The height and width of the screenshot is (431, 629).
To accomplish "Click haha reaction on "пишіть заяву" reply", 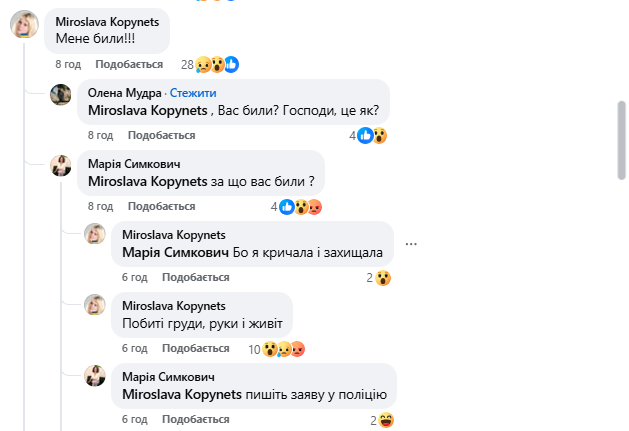I will (x=386, y=420).
